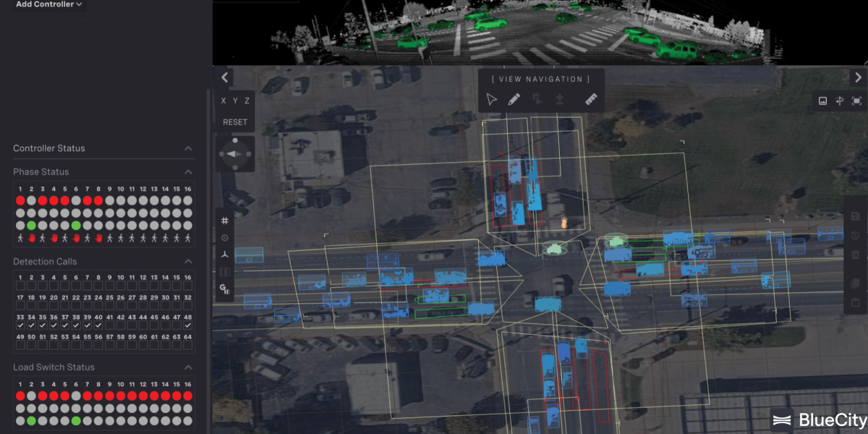Select the ruler measure tool

[591, 100]
